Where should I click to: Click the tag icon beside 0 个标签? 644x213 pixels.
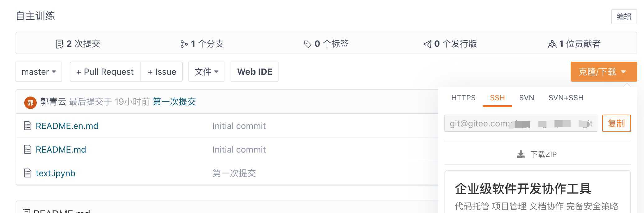pyautogui.click(x=307, y=44)
